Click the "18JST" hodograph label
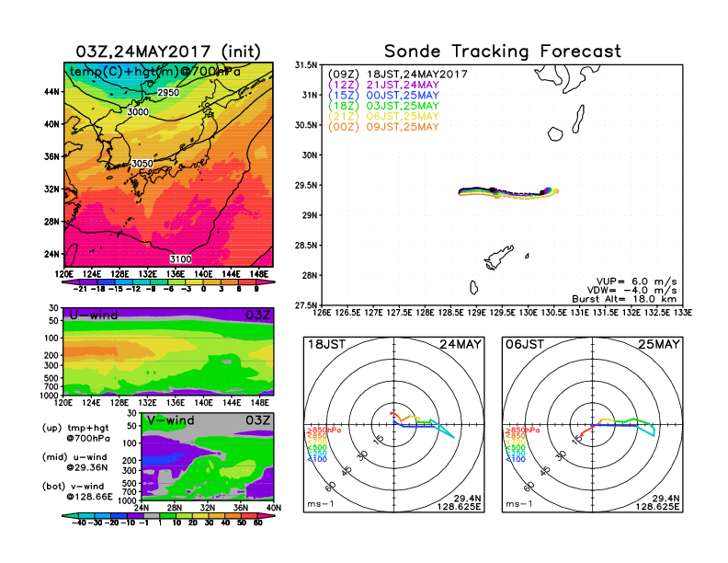The image size is (728, 563). click(x=326, y=344)
